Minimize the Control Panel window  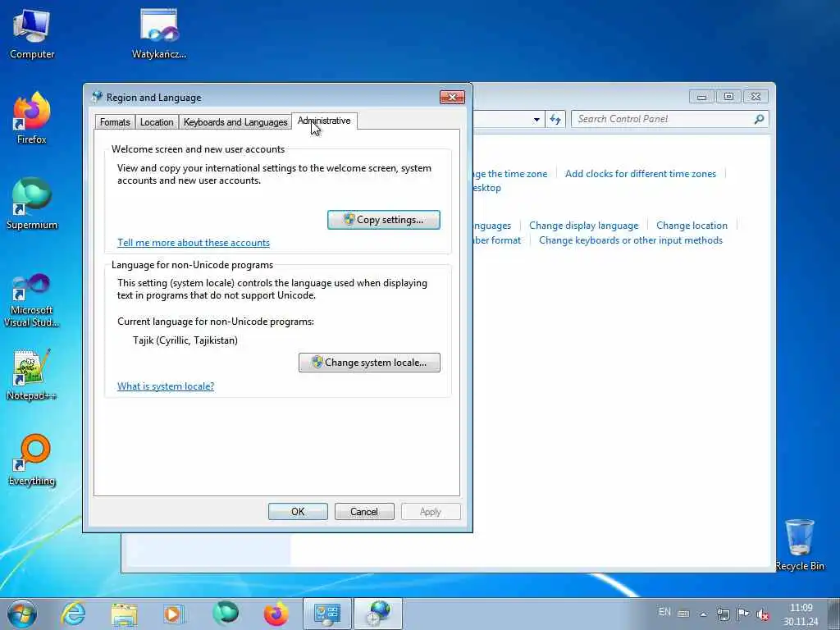(702, 97)
